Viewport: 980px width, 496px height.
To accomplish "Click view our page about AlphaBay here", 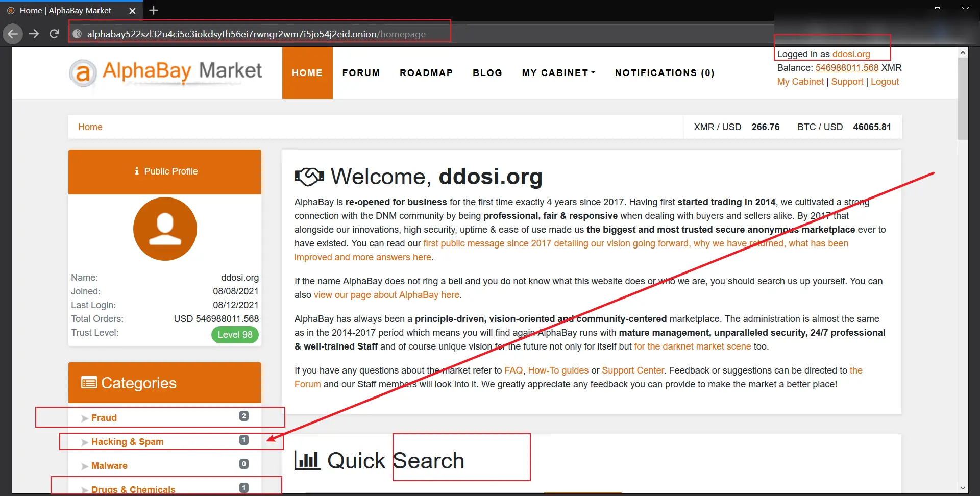I will coord(386,295).
